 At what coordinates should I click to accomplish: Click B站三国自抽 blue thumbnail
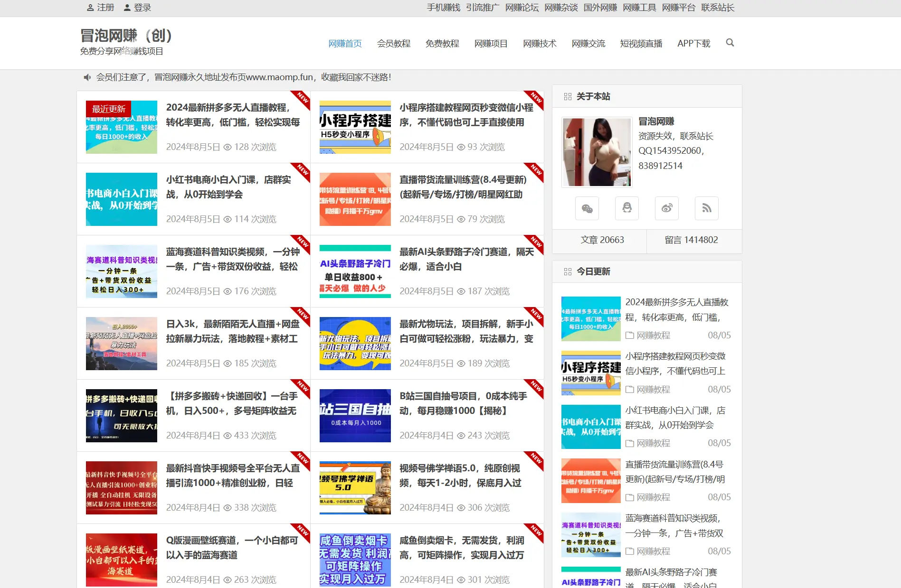[x=355, y=416]
